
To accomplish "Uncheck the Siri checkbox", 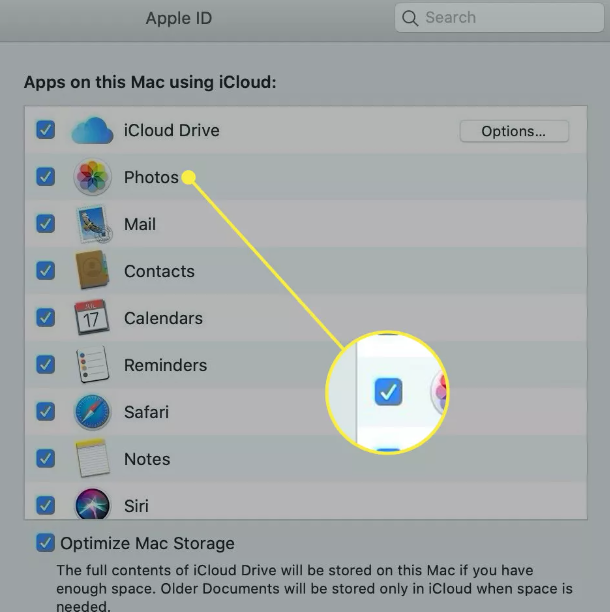I will tap(45, 505).
